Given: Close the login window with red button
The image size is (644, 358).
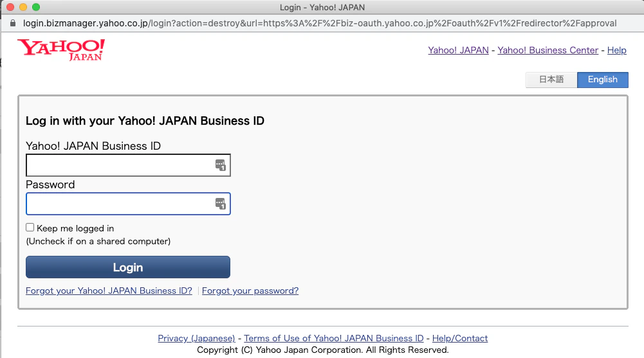Looking at the screenshot, I should (10, 7).
